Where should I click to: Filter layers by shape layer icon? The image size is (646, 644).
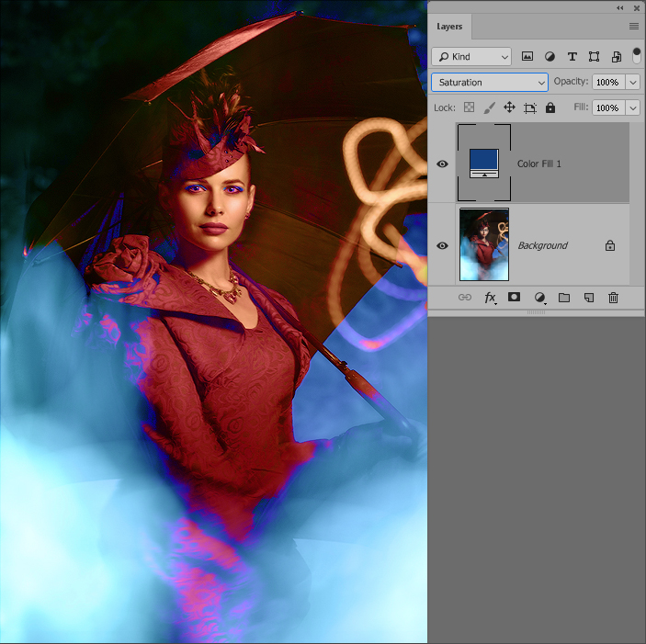coord(594,56)
